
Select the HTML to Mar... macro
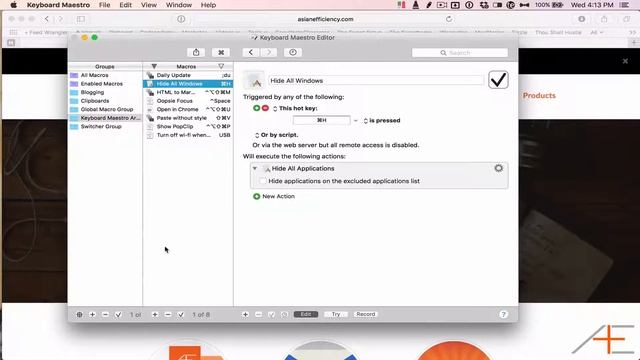188,92
